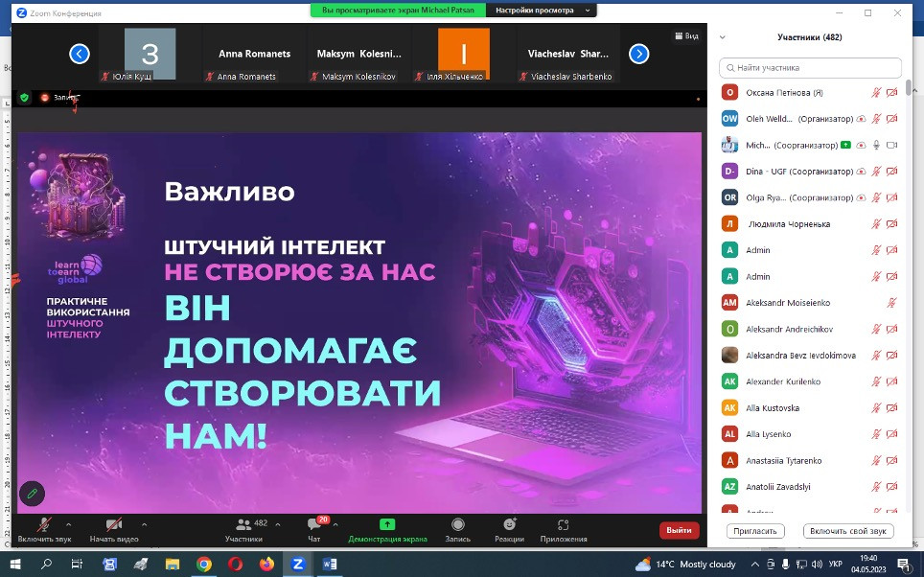Select participant Anatolii Zavadslyi
This screenshot has width=924, height=577.
810,487
